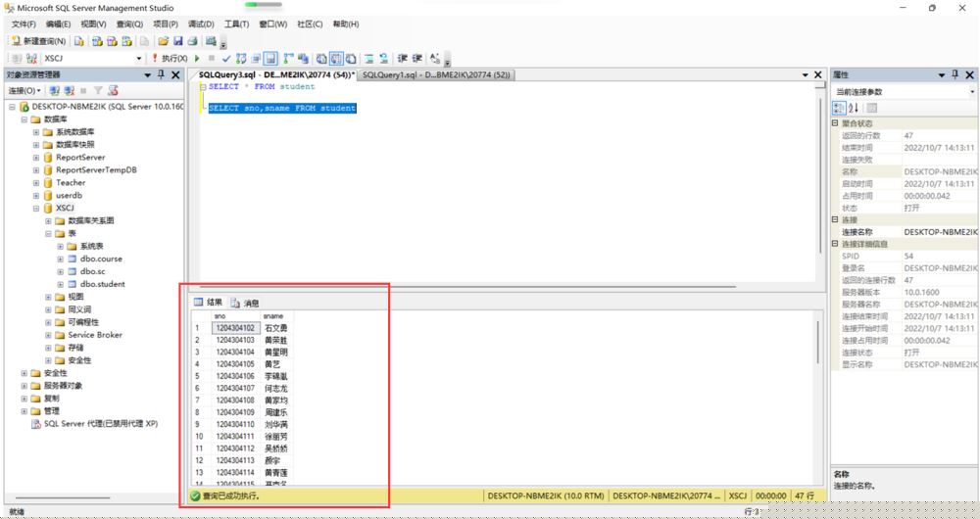Click the alphabetical sort icon in 属性 panel
Viewport: 980px width, 519px height.
point(854,108)
